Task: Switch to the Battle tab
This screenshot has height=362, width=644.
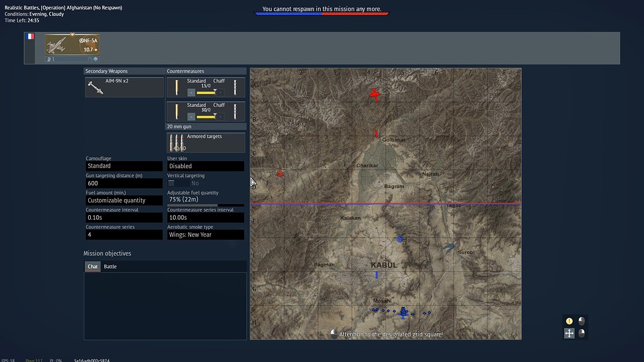Action: (110, 267)
